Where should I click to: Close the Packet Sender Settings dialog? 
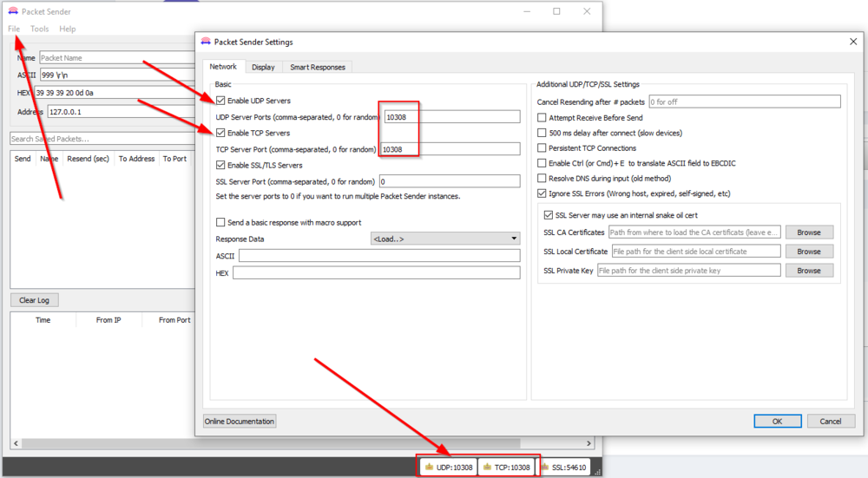[853, 42]
